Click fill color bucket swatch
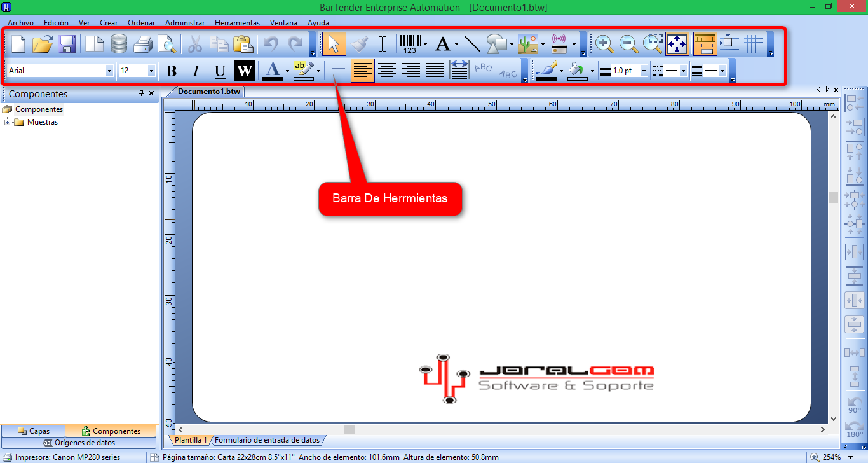The height and width of the screenshot is (463, 868). pyautogui.click(x=578, y=71)
